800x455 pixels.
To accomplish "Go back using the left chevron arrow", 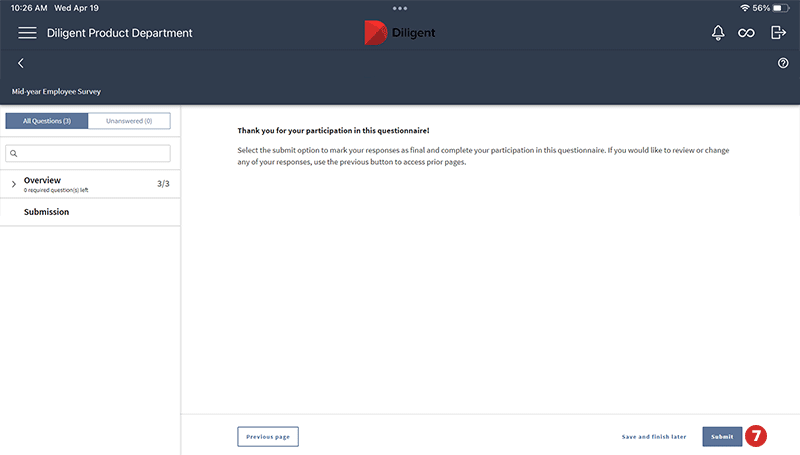I will (x=21, y=63).
